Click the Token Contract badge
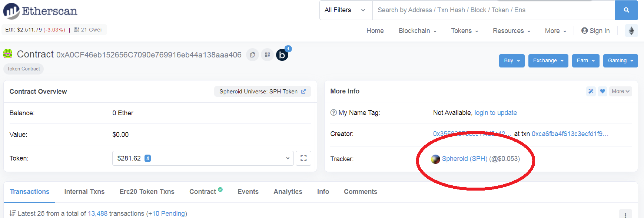This screenshot has height=218, width=644. pos(24,69)
